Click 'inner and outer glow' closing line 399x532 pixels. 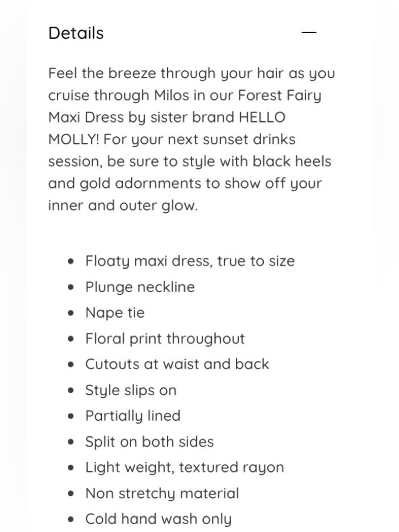pos(123,206)
